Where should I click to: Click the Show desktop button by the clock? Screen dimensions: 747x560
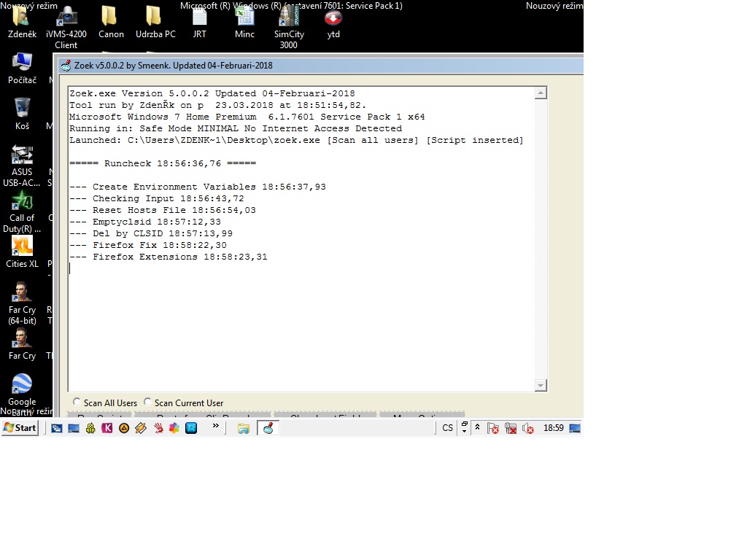[x=575, y=428]
